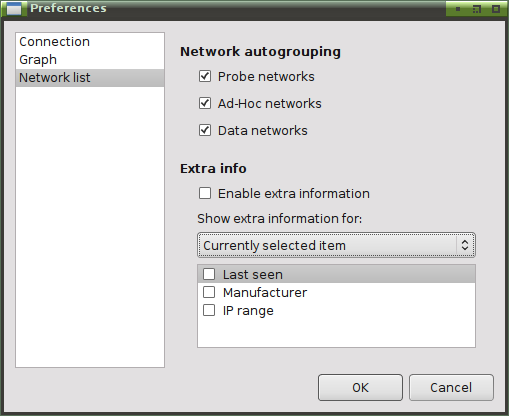The image size is (509, 416).
Task: Click the Network autogrouping heading
Action: click(260, 52)
